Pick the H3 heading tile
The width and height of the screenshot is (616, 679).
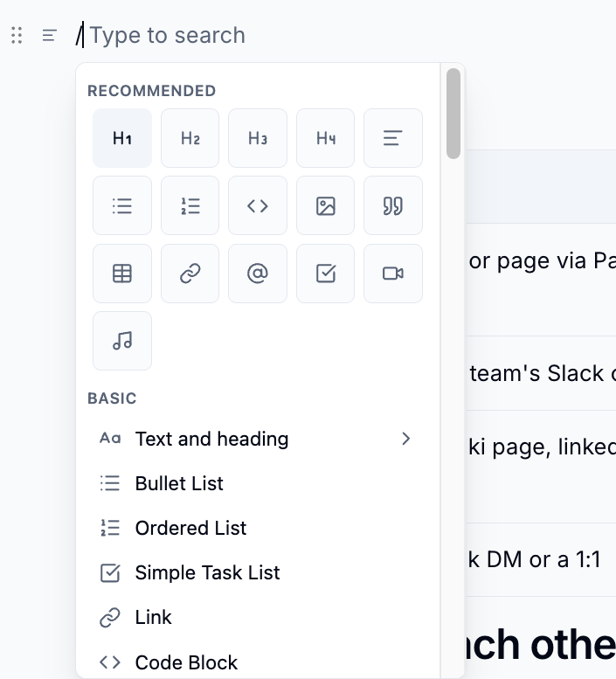(x=258, y=138)
